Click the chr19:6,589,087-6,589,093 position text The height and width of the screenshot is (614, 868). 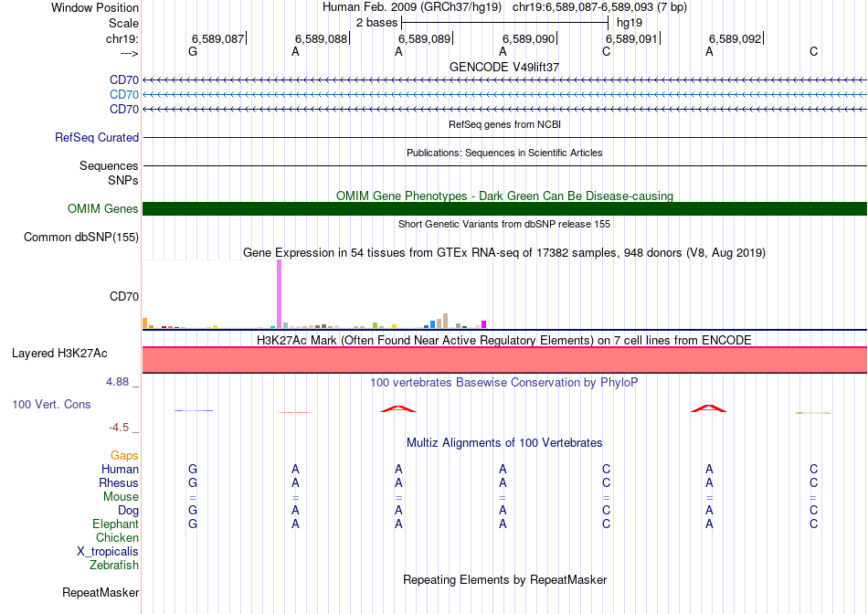click(x=599, y=7)
